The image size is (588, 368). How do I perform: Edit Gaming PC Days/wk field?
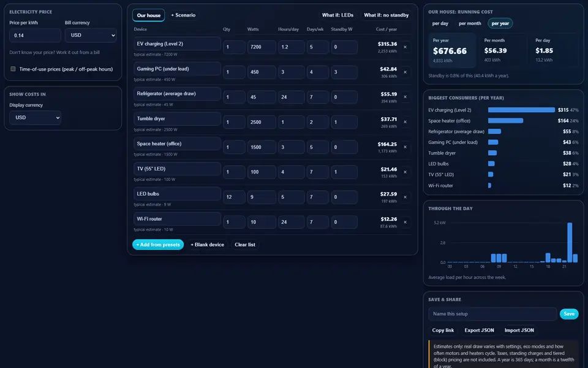pos(318,72)
